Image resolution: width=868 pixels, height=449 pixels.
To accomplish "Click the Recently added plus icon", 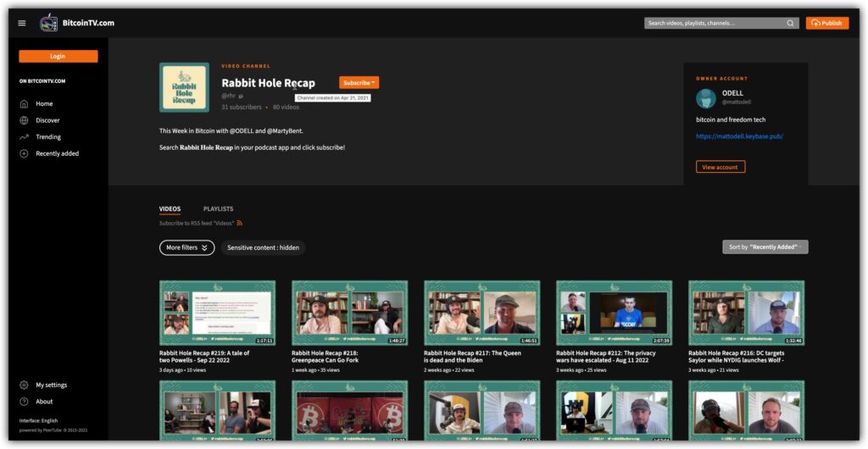I will [x=24, y=153].
